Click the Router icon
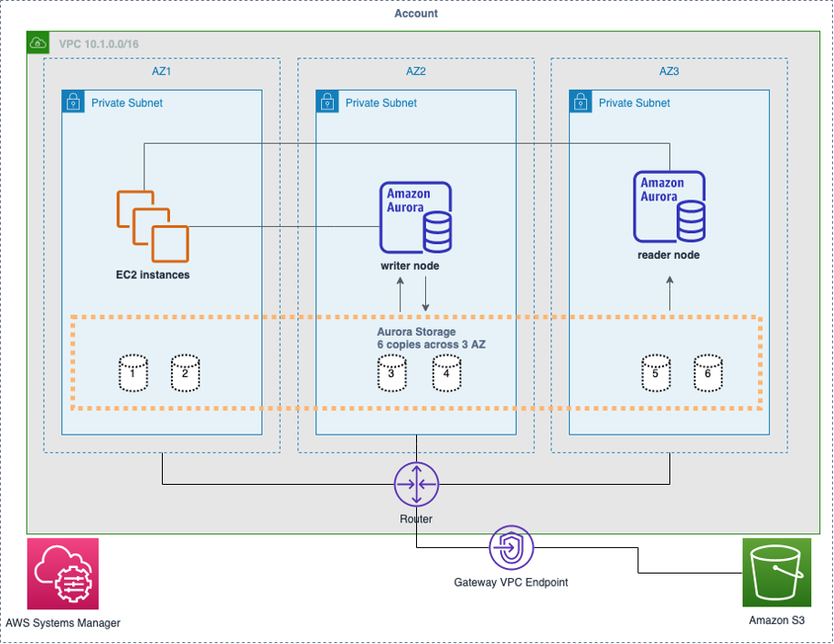Viewport: 834px width, 644px height. [416, 484]
